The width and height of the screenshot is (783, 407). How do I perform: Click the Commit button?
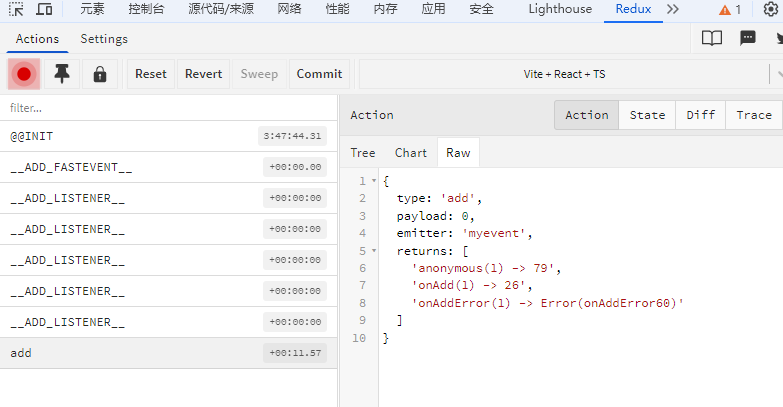320,74
